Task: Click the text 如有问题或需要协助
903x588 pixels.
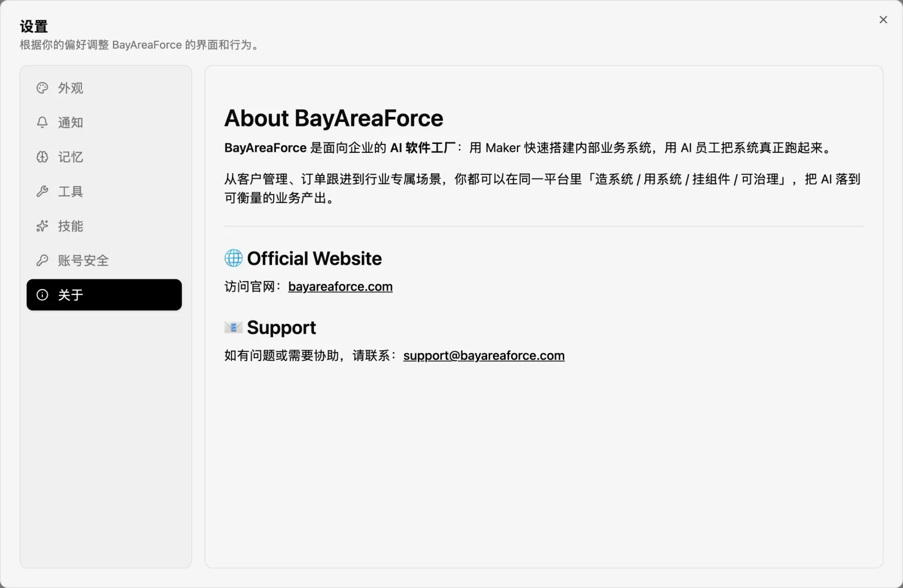Action: 282,356
